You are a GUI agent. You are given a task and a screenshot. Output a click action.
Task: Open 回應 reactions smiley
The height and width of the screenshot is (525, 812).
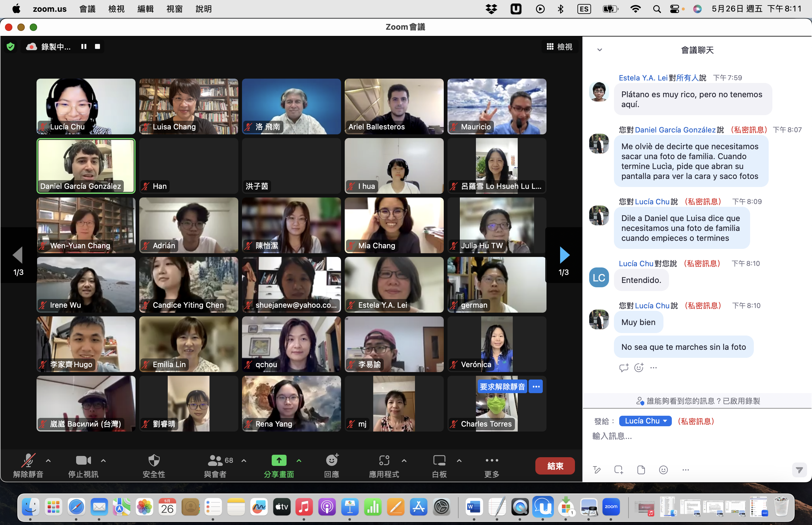click(x=331, y=465)
